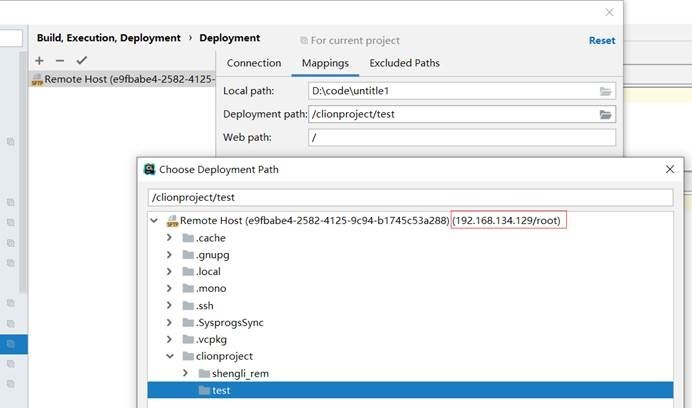The image size is (692, 408).
Task: Browse for Deployment path folder icon
Action: tap(605, 115)
